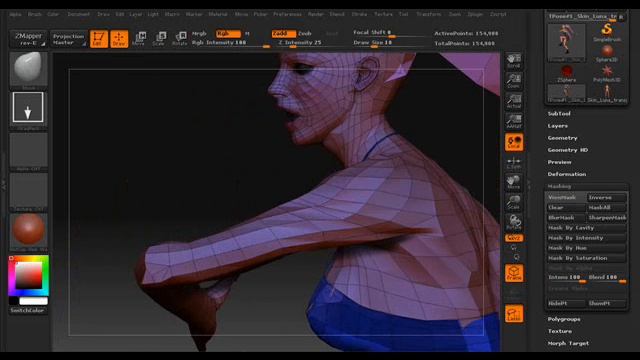Toggle the Zadd mode button

point(284,33)
